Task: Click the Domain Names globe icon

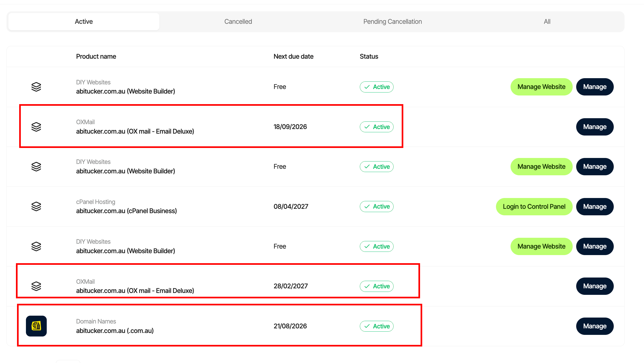Action: pyautogui.click(x=36, y=326)
